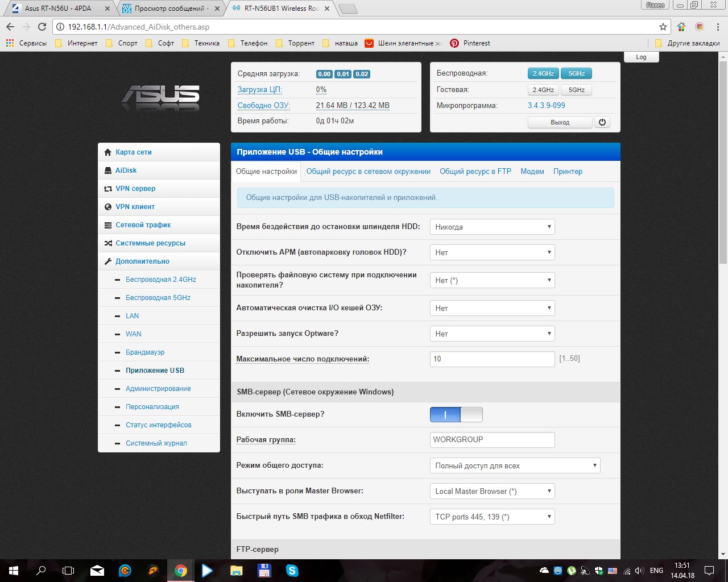Screen dimensions: 728x582
Task: Bookmark this page with the star icon
Action: point(663,27)
